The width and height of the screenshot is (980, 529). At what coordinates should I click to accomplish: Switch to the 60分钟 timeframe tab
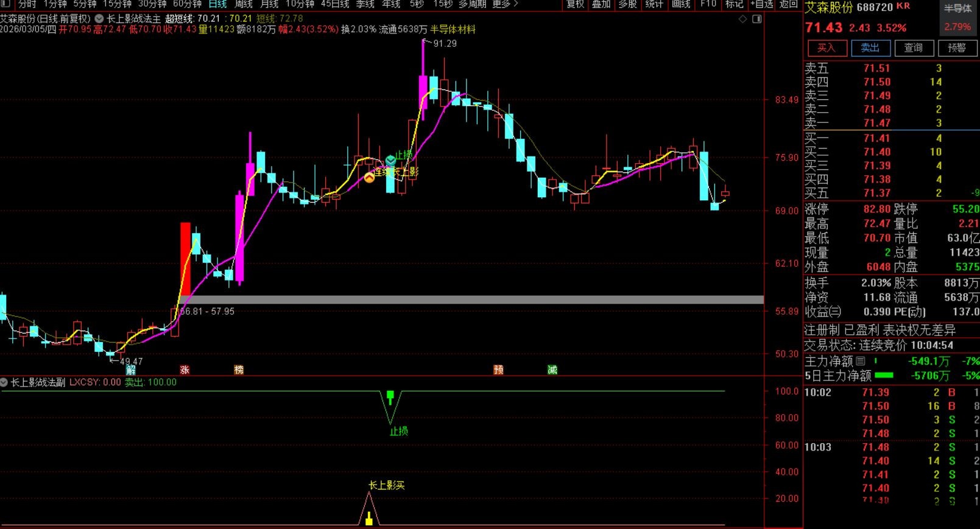187,4
